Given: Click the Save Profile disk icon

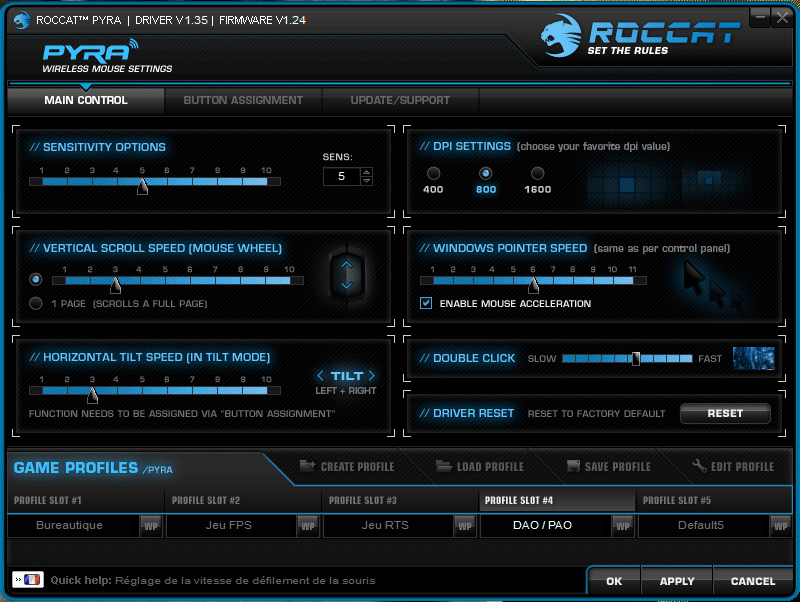Looking at the screenshot, I should (x=573, y=466).
